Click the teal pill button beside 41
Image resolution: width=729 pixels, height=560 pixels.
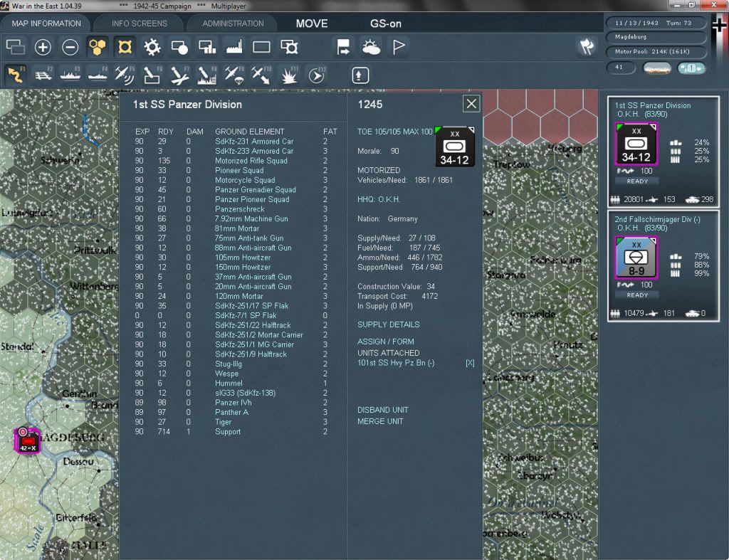click(x=691, y=68)
